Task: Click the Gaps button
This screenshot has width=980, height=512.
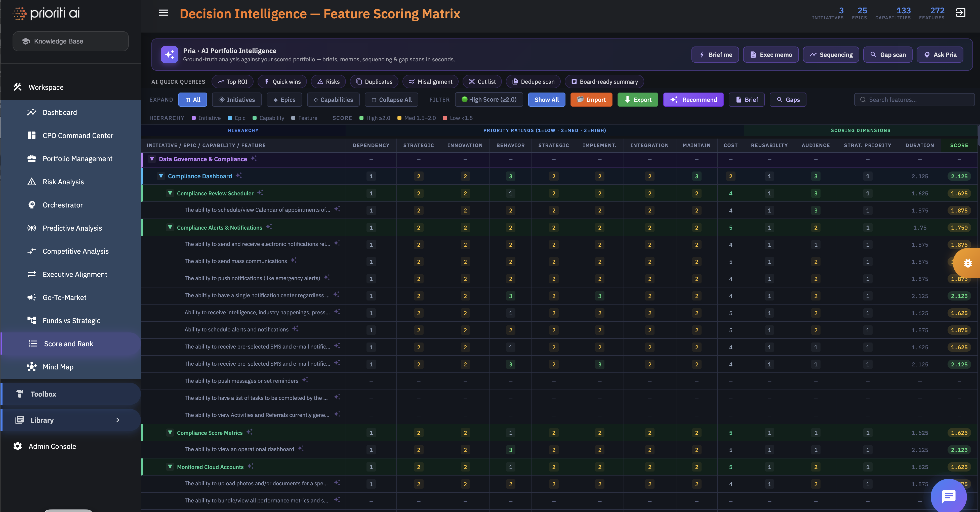Action: point(788,99)
